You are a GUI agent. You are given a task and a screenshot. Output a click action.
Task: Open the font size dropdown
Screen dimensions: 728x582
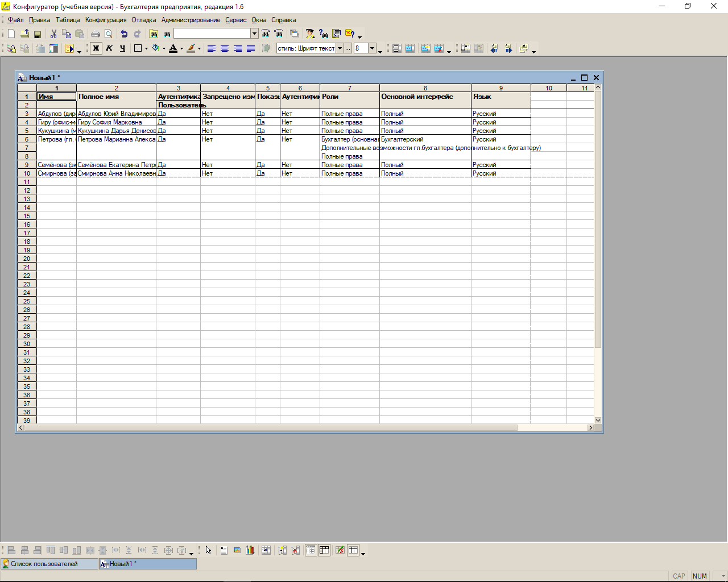coord(373,48)
